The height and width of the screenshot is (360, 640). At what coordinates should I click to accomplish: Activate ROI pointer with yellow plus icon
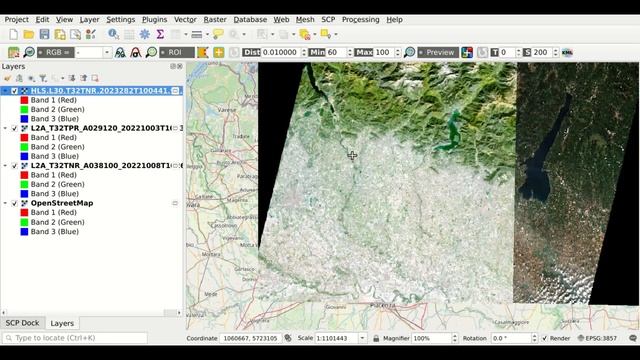pos(219,52)
